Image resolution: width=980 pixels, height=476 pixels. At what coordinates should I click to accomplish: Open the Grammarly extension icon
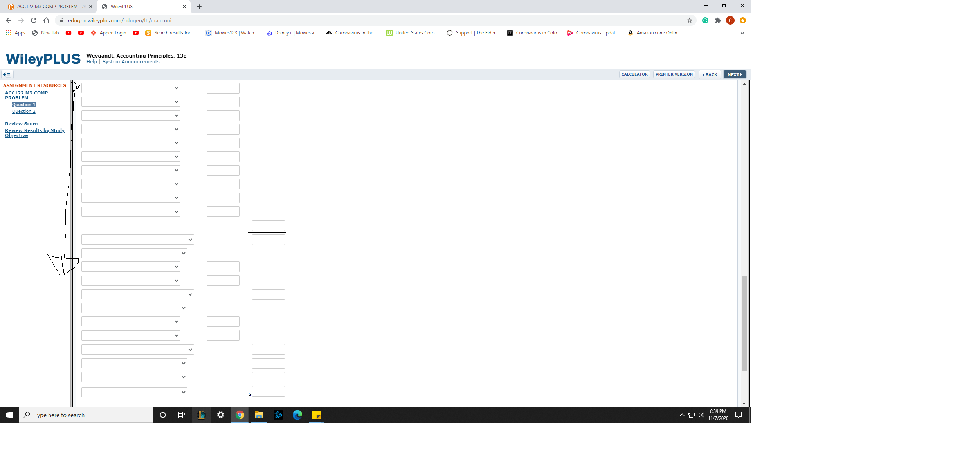[x=705, y=20]
